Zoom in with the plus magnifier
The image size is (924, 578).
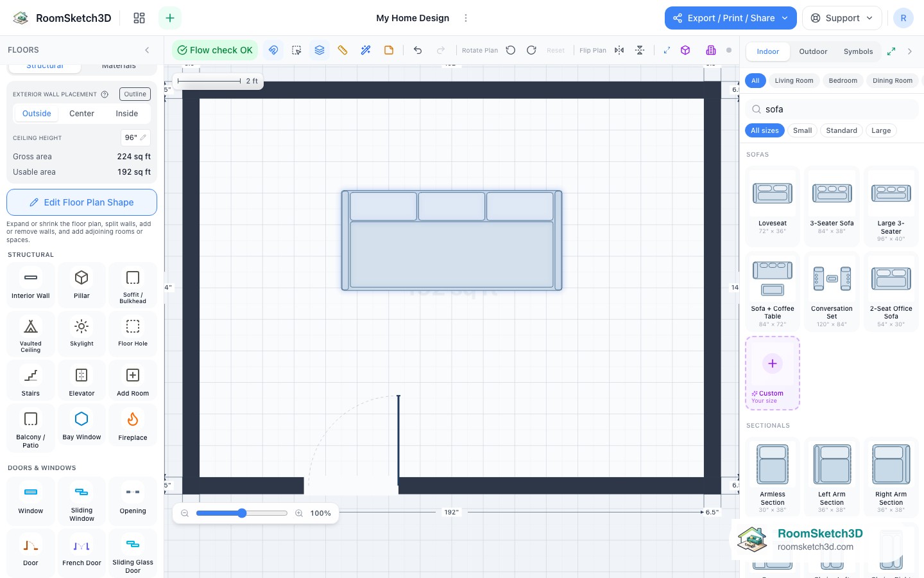coord(299,513)
